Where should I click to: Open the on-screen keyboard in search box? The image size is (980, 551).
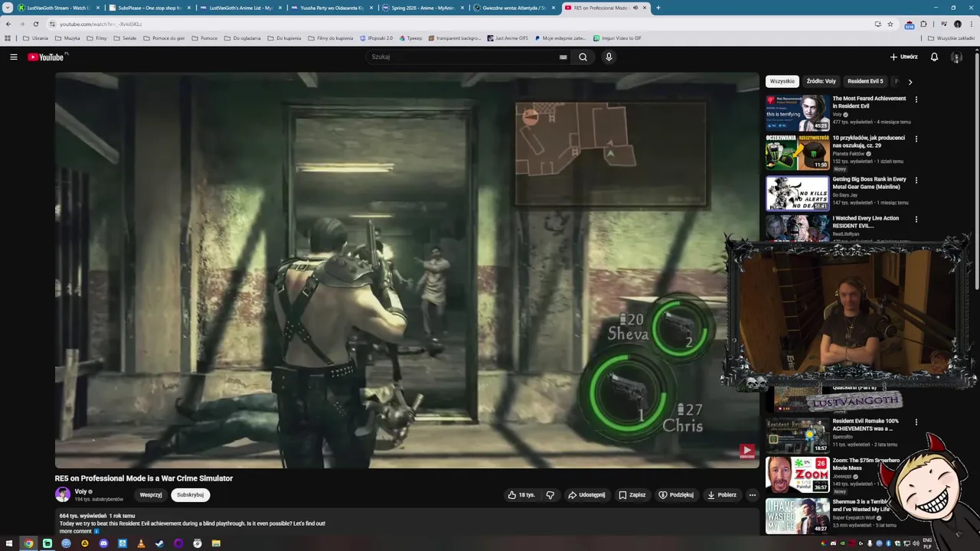pyautogui.click(x=563, y=57)
